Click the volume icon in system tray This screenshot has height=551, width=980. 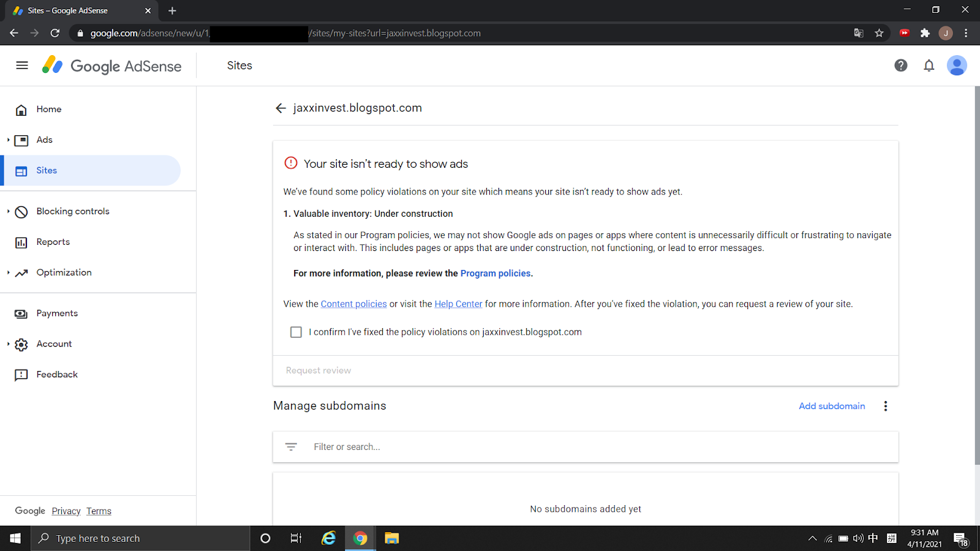(858, 539)
